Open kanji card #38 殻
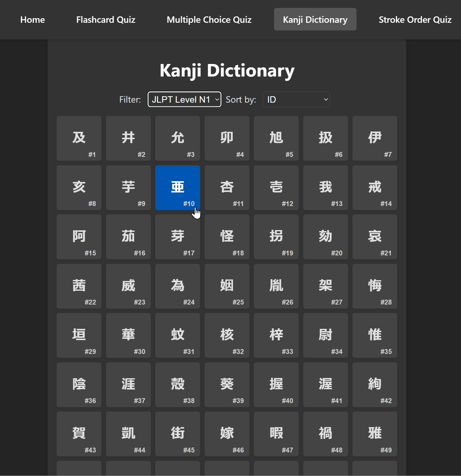This screenshot has width=461, height=476. click(x=177, y=385)
